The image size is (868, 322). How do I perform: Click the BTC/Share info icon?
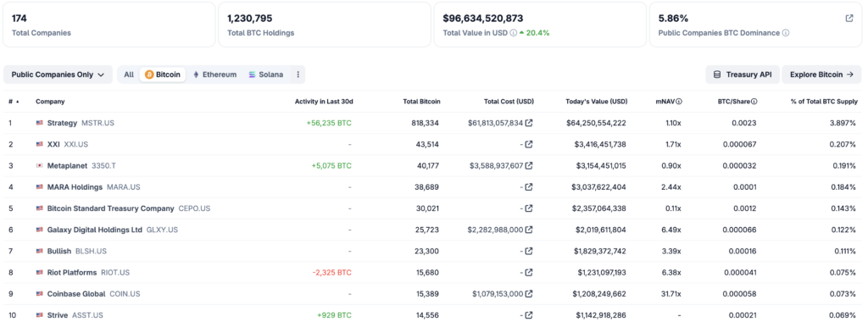[754, 101]
